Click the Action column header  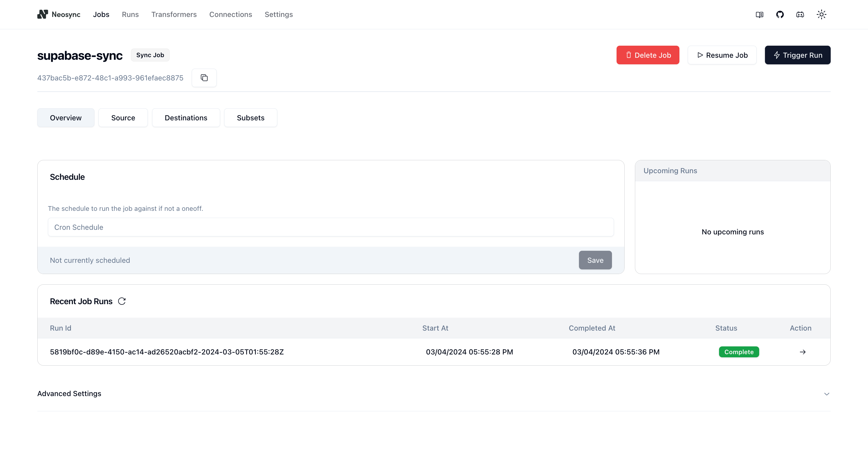coord(801,328)
